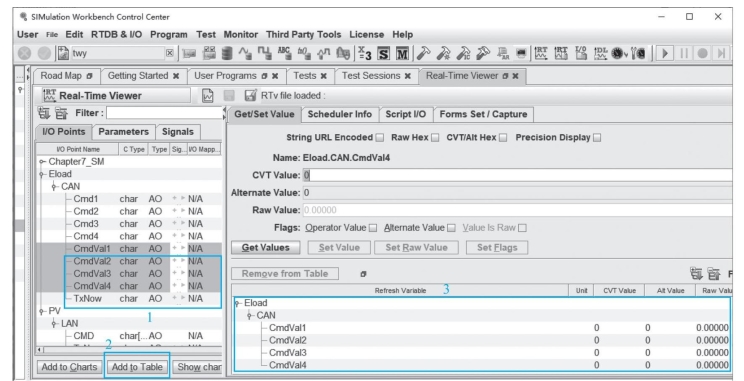Viewport: 744px width, 381px height.
Task: Collapse the Eload node in I/O points tree
Action: pos(43,175)
